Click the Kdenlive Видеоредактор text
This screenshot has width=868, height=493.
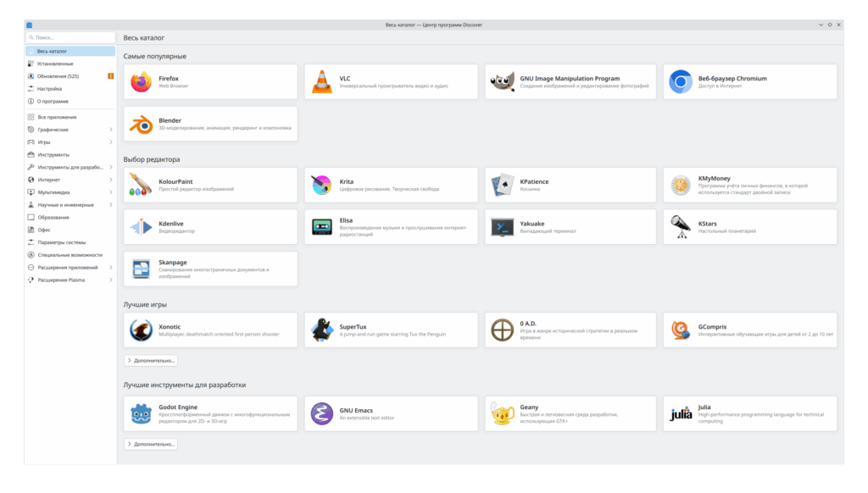click(x=176, y=231)
